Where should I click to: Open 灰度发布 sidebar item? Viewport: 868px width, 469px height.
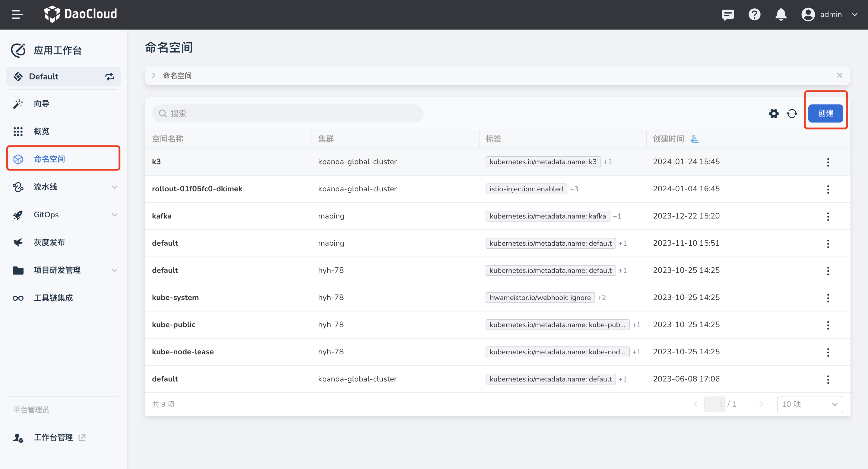click(49, 242)
